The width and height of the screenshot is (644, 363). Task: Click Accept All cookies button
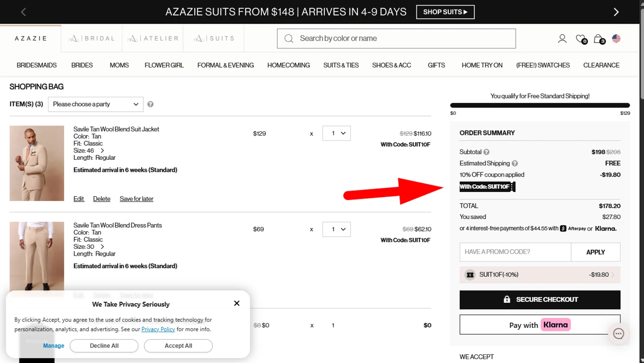click(x=178, y=346)
